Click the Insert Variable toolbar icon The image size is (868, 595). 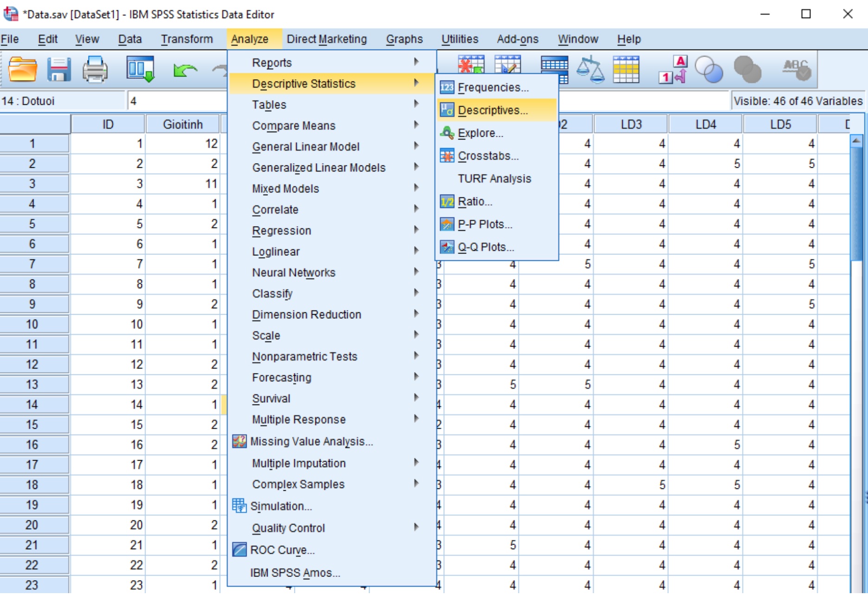tap(508, 64)
